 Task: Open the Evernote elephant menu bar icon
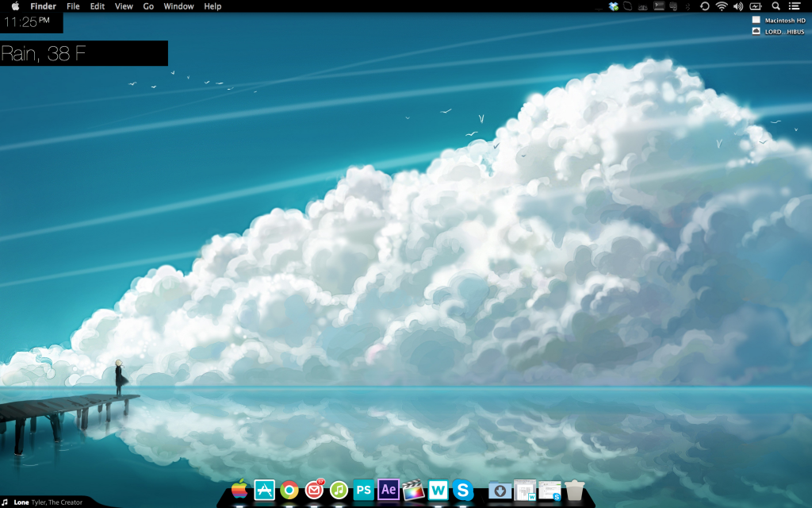[674, 6]
